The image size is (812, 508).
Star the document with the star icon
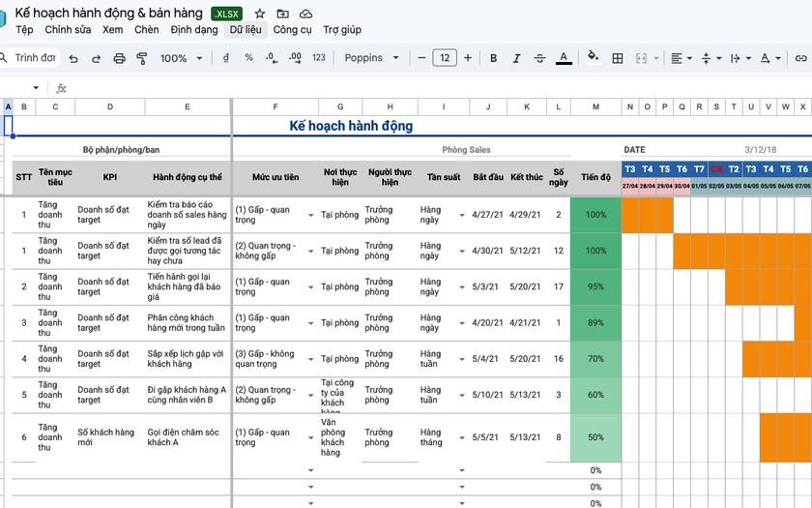(x=260, y=14)
